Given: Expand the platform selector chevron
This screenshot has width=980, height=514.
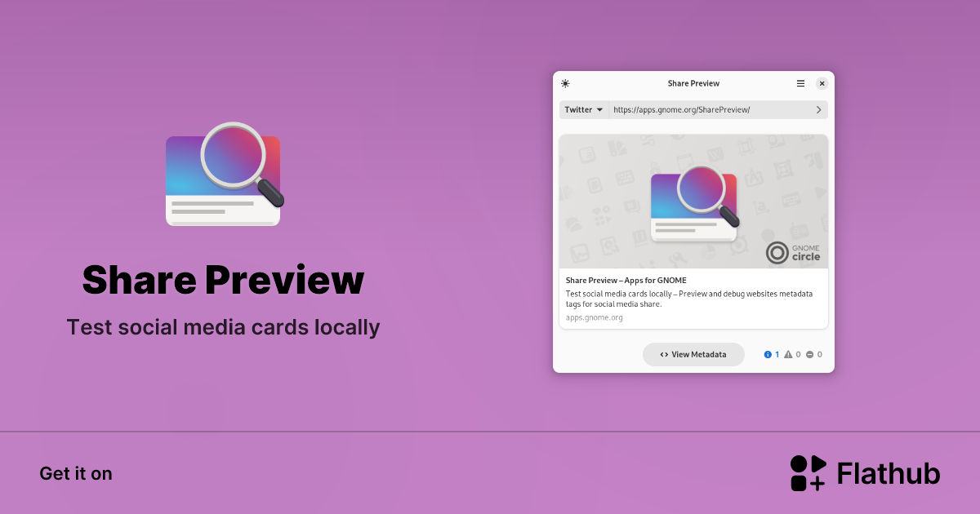Looking at the screenshot, I should pyautogui.click(x=602, y=109).
